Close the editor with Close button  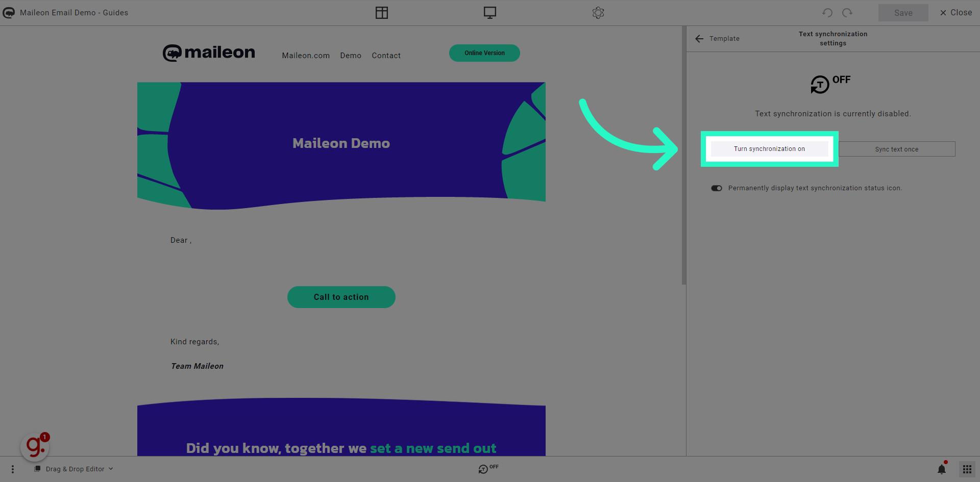tap(956, 13)
